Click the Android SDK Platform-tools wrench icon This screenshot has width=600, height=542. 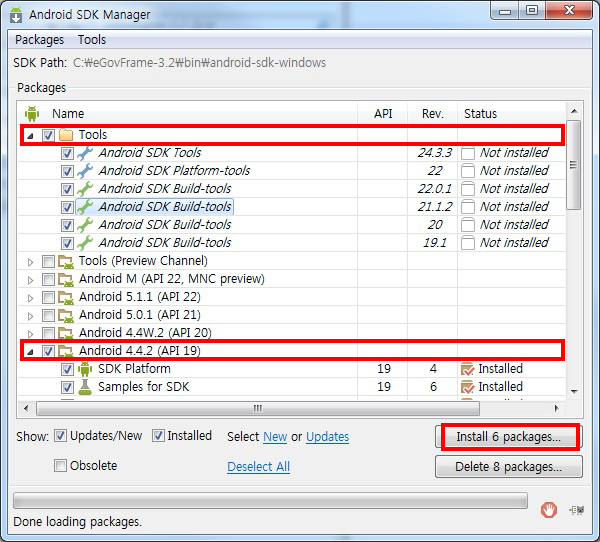coord(85,171)
